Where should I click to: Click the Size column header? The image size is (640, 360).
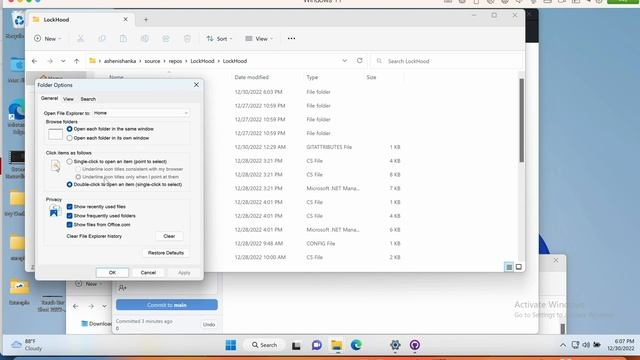[371, 77]
